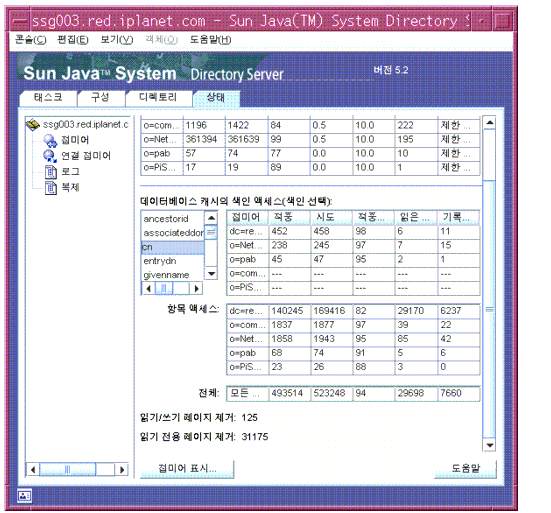Switch to the 구성 tab
551x513 pixels.
[x=101, y=98]
